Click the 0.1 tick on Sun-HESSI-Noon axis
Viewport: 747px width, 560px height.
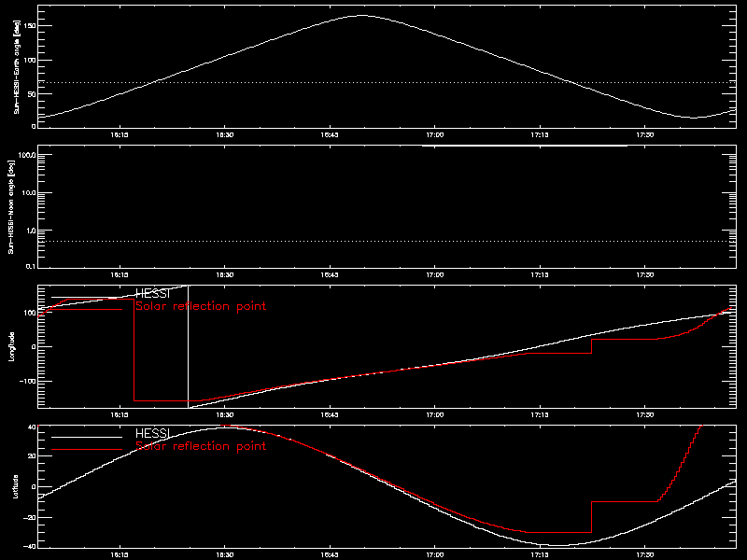pos(30,267)
